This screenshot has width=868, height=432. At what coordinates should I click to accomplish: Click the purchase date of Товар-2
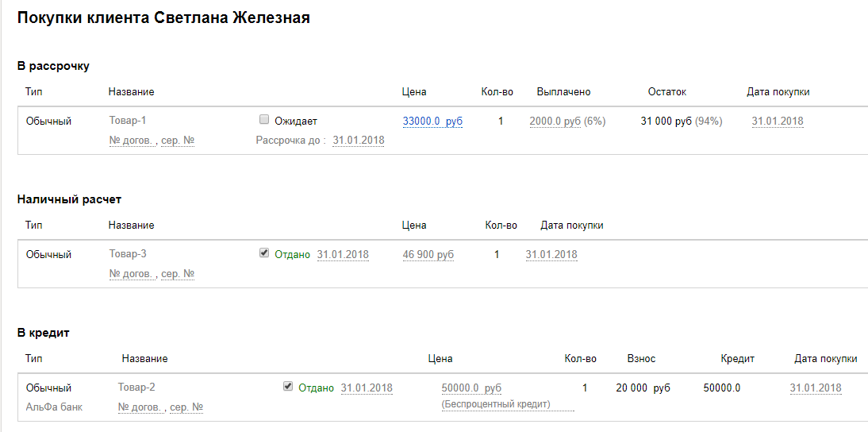pos(815,388)
